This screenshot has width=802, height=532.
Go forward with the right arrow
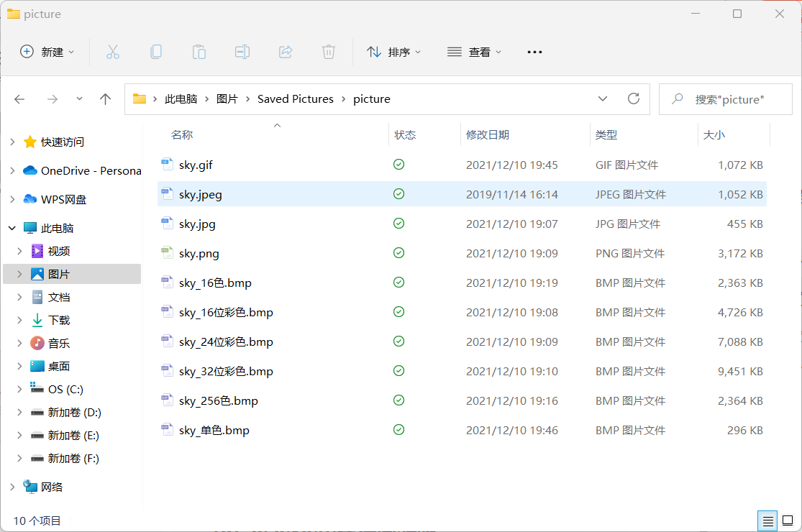[53, 99]
